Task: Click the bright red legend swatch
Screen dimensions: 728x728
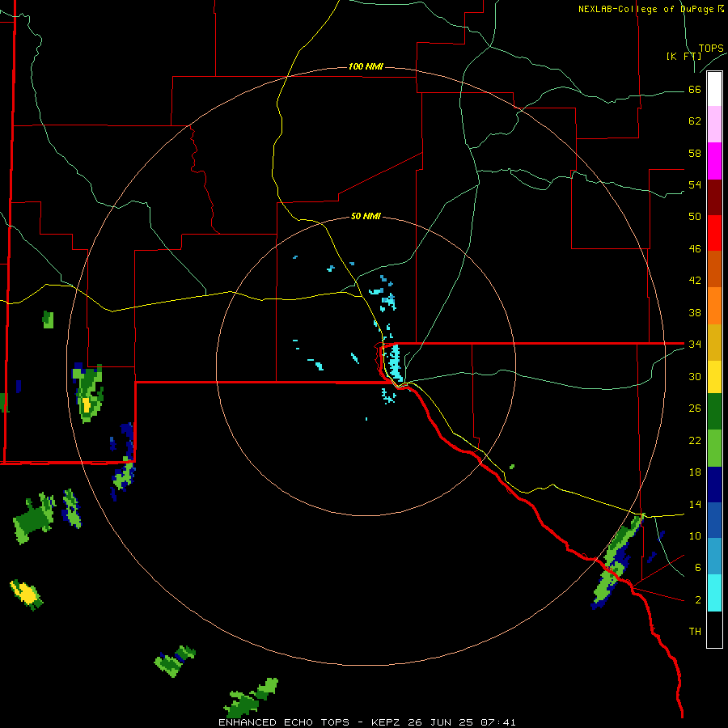Action: [714, 233]
